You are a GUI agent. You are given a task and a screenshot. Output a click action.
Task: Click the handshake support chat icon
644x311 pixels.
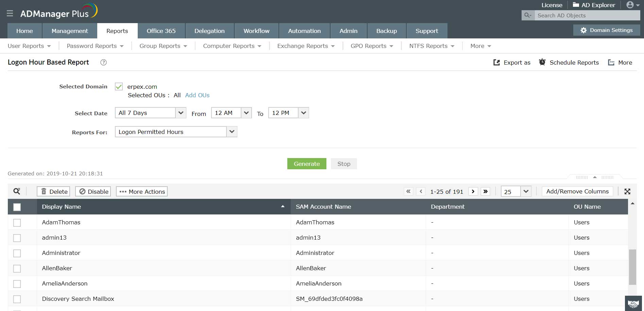633,304
